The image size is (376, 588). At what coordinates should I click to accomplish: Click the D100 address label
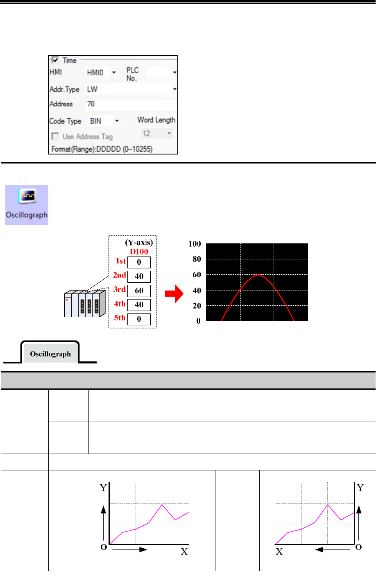coord(139,252)
